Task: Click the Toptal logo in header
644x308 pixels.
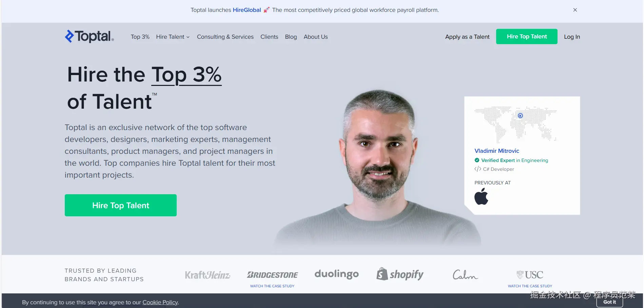Action: 89,36
